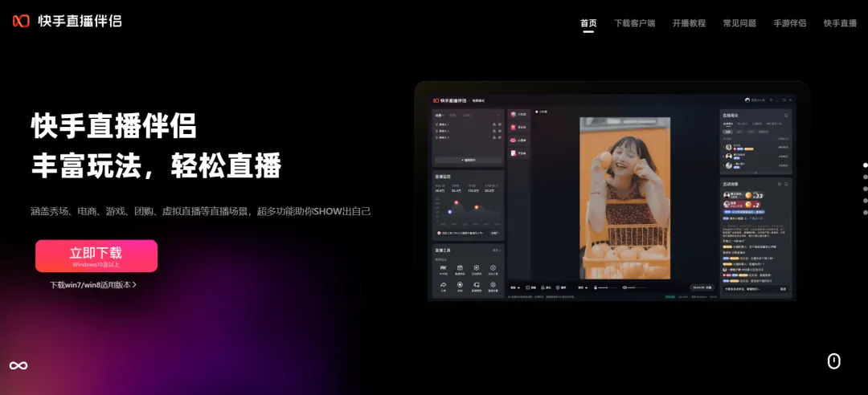The width and height of the screenshot is (868, 395).
Task: Click the pop-out icon beside 在线观众
Action: point(786,115)
